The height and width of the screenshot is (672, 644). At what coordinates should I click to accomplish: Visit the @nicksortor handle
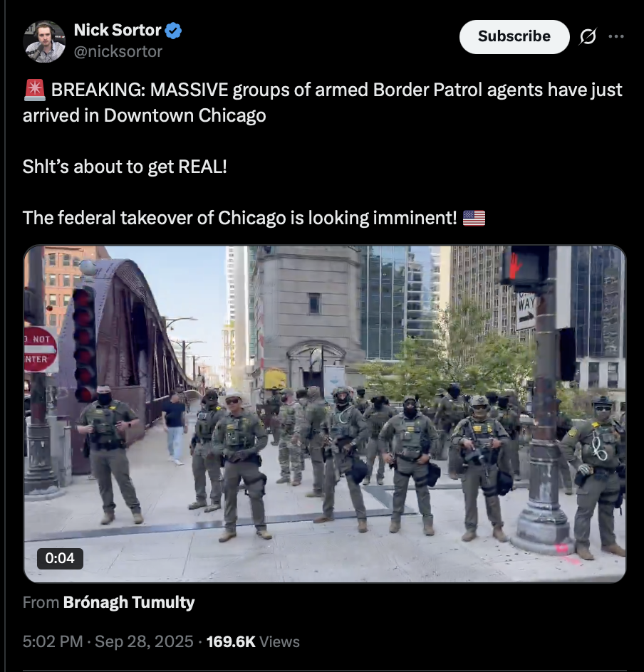click(118, 52)
